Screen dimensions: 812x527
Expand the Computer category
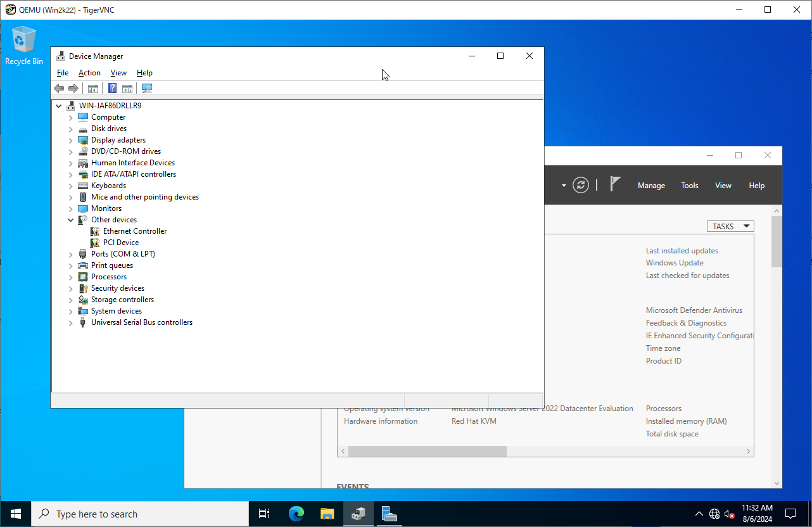tap(71, 117)
